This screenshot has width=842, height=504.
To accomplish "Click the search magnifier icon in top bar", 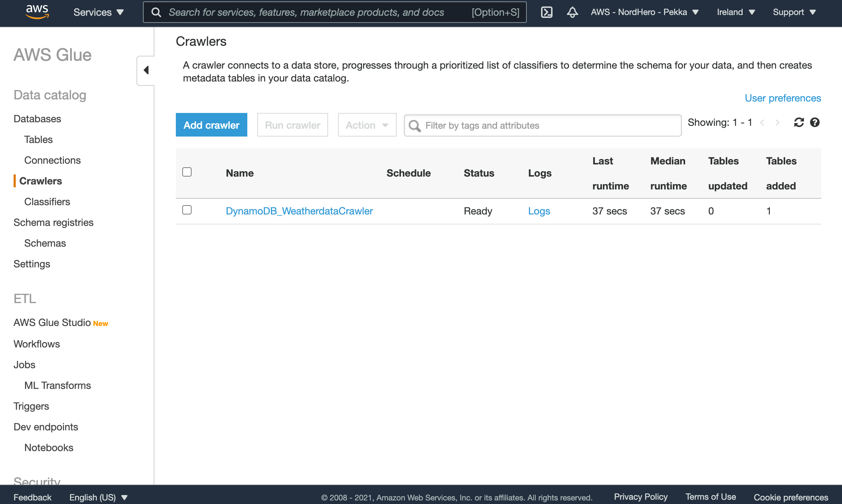I will coord(156,12).
